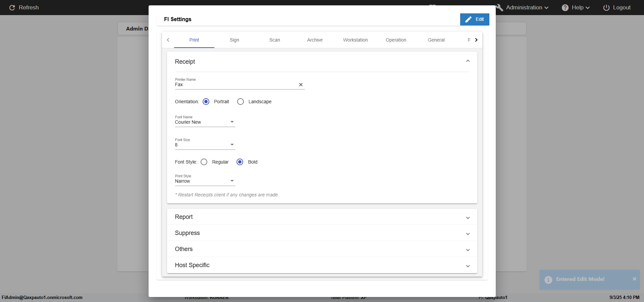Click the Edit button
644x302 pixels.
pos(475,19)
